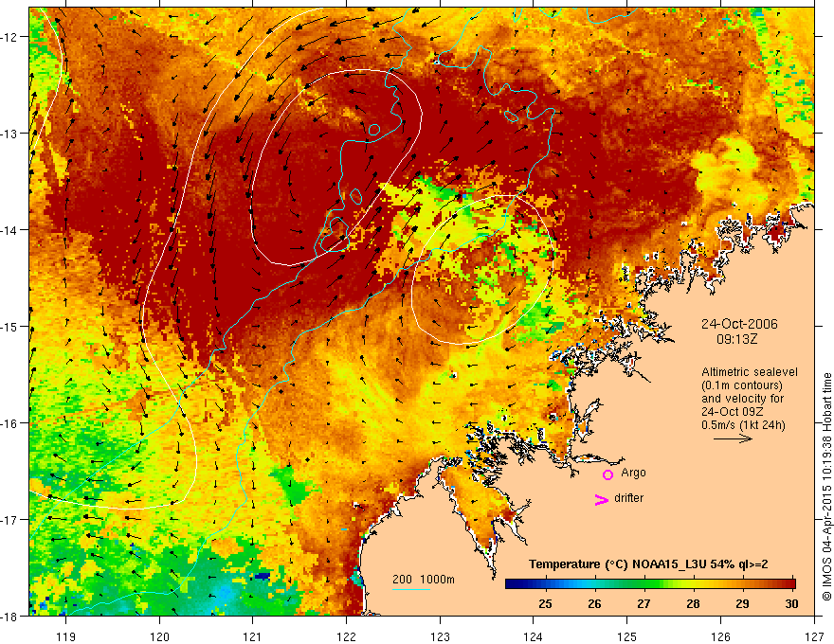Click the longitude axis label 123

coord(440,636)
